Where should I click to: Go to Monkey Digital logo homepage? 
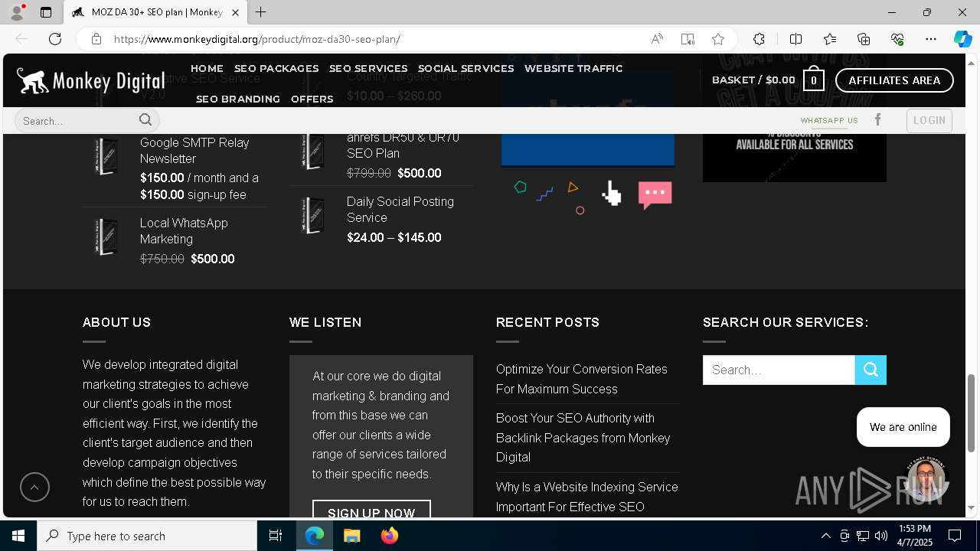(90, 80)
